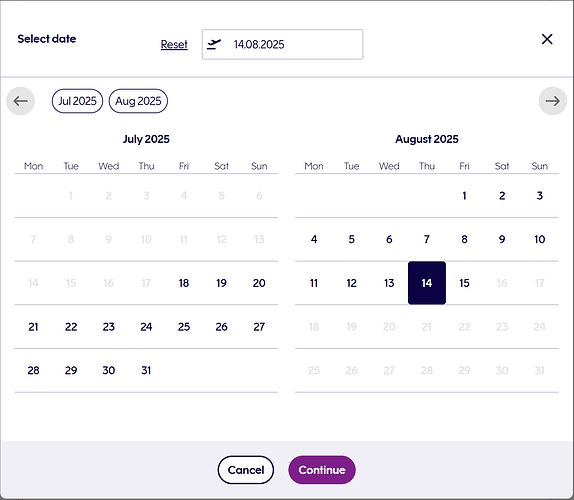Close the date picker with X icon
The width and height of the screenshot is (574, 500).
click(x=547, y=39)
